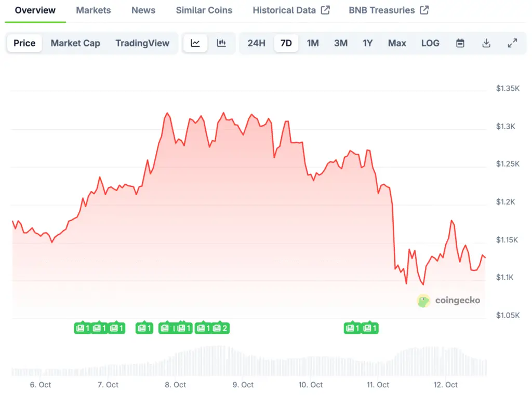Download the chart data

pos(486,43)
